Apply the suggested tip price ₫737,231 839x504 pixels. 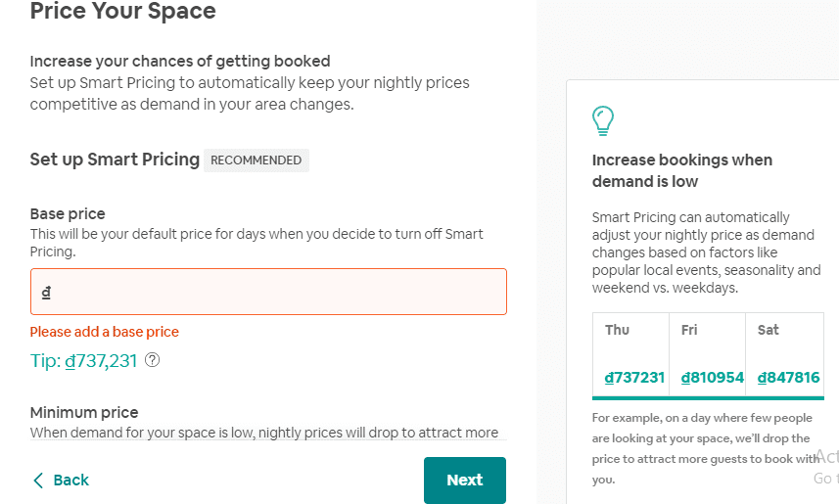click(101, 361)
